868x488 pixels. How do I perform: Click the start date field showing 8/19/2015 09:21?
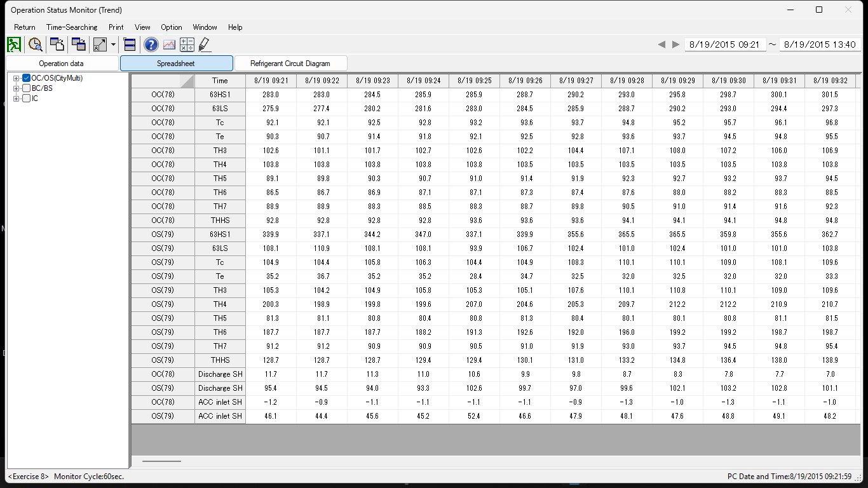[x=724, y=44]
